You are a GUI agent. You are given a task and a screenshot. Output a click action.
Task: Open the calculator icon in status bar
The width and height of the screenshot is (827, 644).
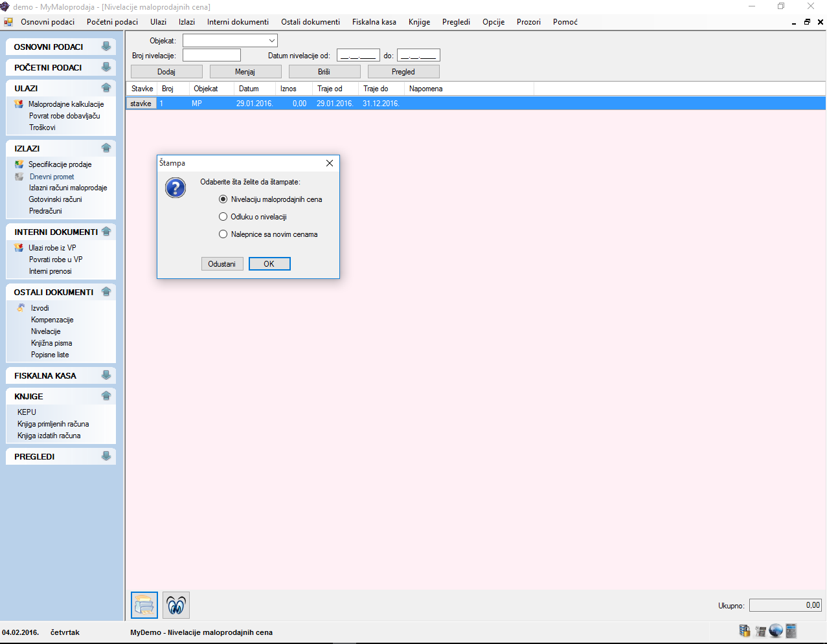click(791, 630)
